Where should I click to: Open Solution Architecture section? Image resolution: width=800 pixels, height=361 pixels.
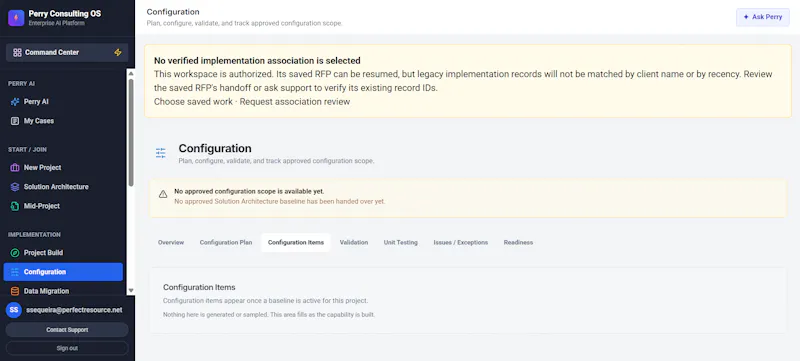(x=63, y=187)
